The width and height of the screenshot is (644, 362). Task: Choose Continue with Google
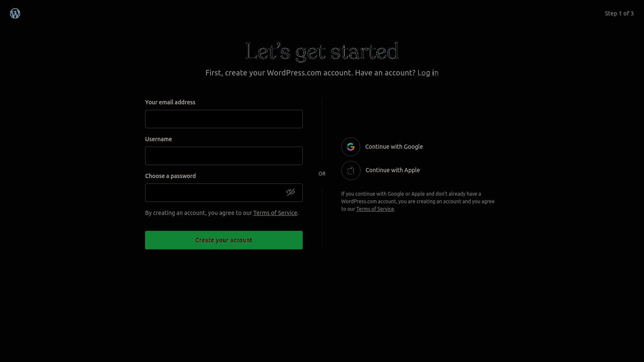(382, 147)
